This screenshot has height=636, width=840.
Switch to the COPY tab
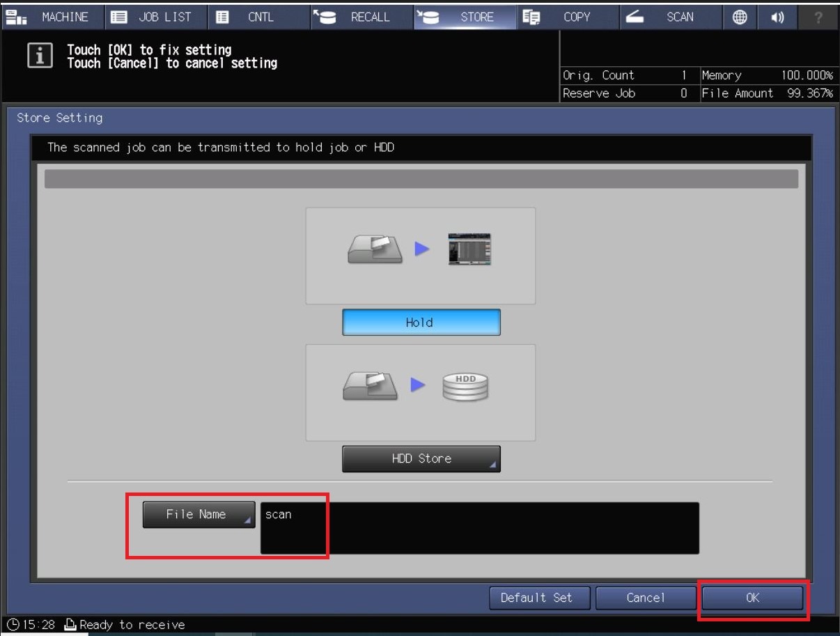click(566, 17)
